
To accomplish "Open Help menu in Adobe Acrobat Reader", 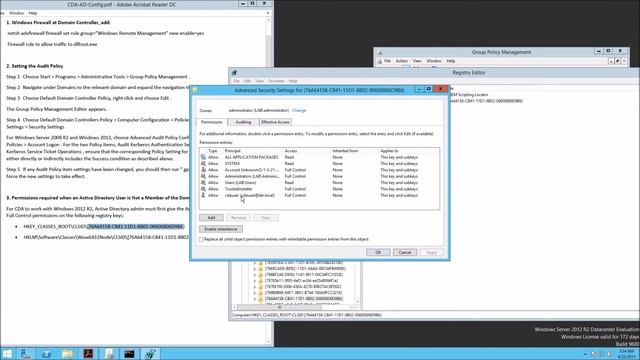I will [33, 13].
